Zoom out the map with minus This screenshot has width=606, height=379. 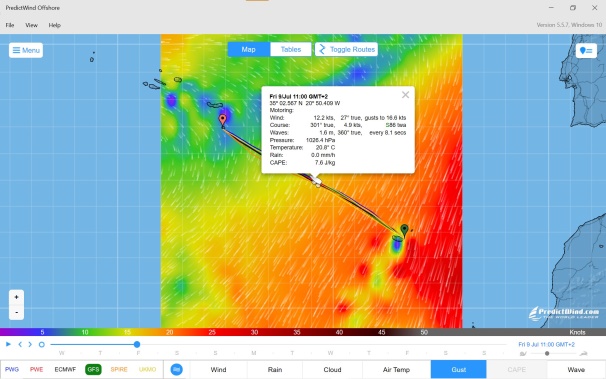click(16, 312)
